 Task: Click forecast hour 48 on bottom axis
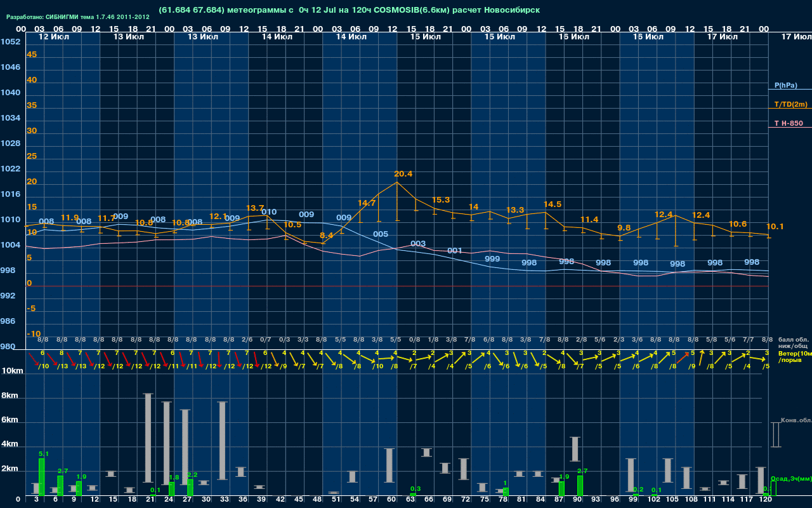point(318,500)
